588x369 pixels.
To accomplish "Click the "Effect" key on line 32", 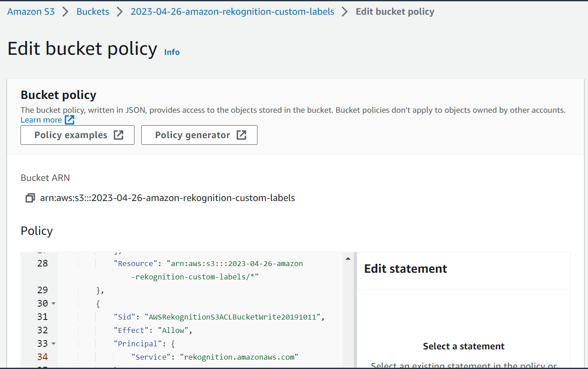I will [131, 330].
